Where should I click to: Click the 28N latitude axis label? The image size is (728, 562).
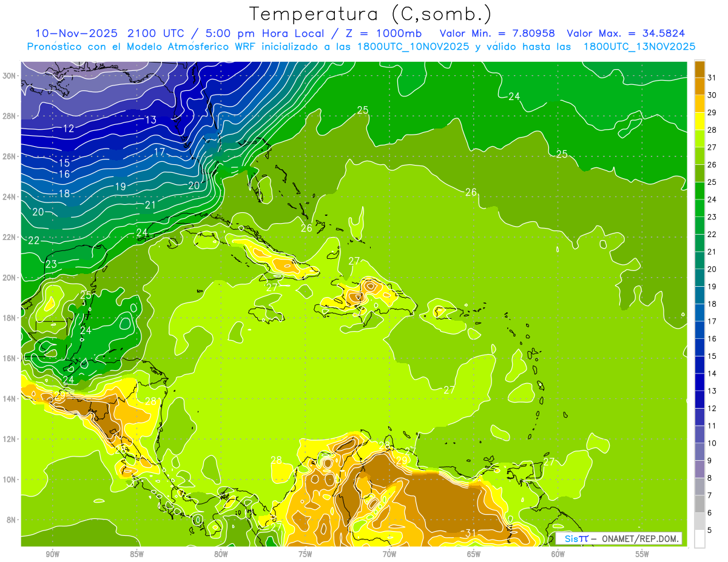[x=10, y=116]
